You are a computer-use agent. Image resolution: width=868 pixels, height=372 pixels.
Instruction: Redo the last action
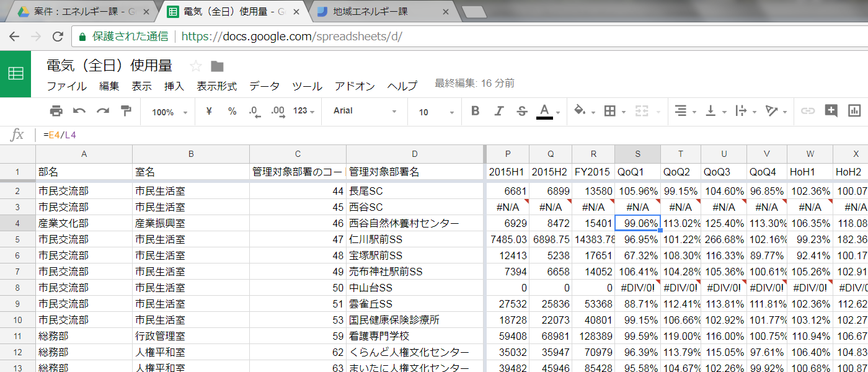tap(103, 111)
